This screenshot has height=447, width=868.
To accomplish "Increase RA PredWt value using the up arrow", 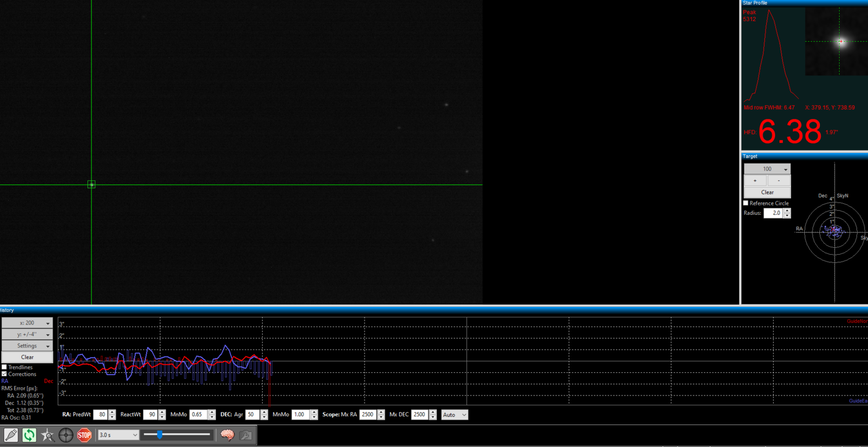I will click(x=112, y=412).
